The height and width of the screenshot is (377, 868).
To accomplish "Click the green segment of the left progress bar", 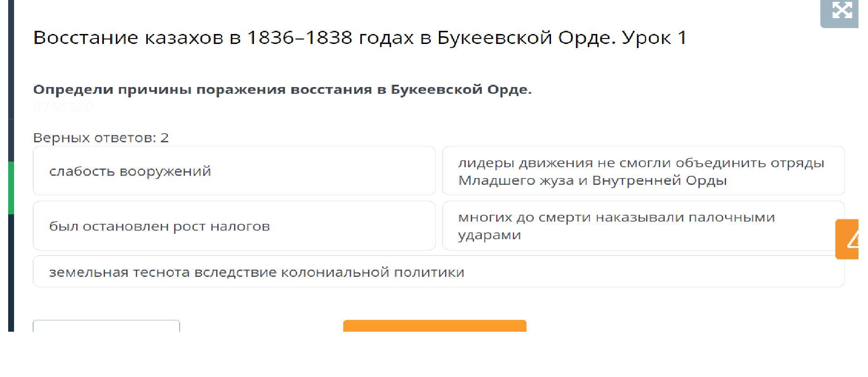I will [11, 188].
